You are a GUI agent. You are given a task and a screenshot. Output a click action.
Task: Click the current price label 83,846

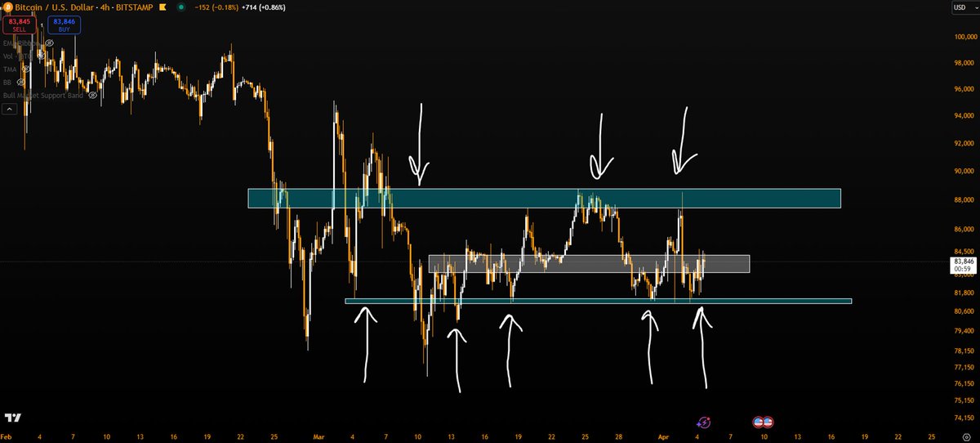(963, 261)
